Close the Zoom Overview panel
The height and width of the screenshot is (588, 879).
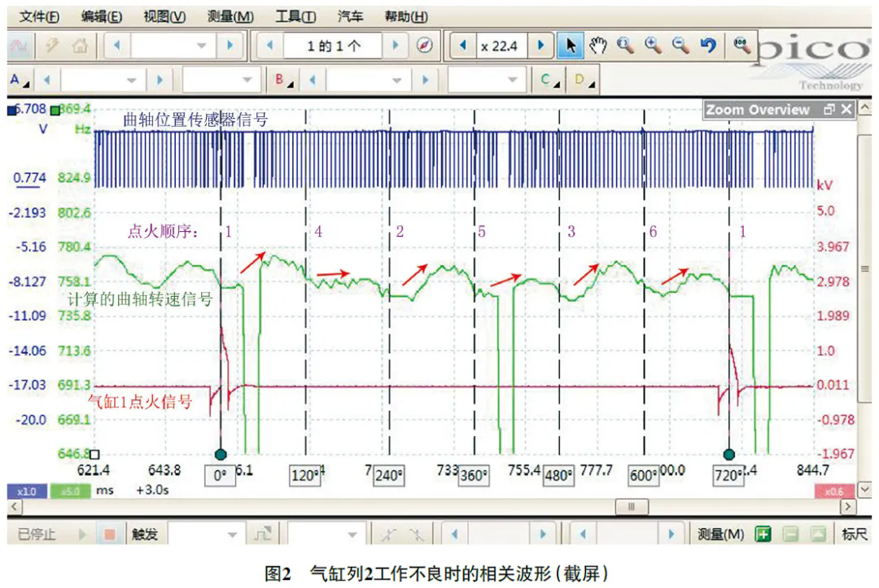point(846,110)
